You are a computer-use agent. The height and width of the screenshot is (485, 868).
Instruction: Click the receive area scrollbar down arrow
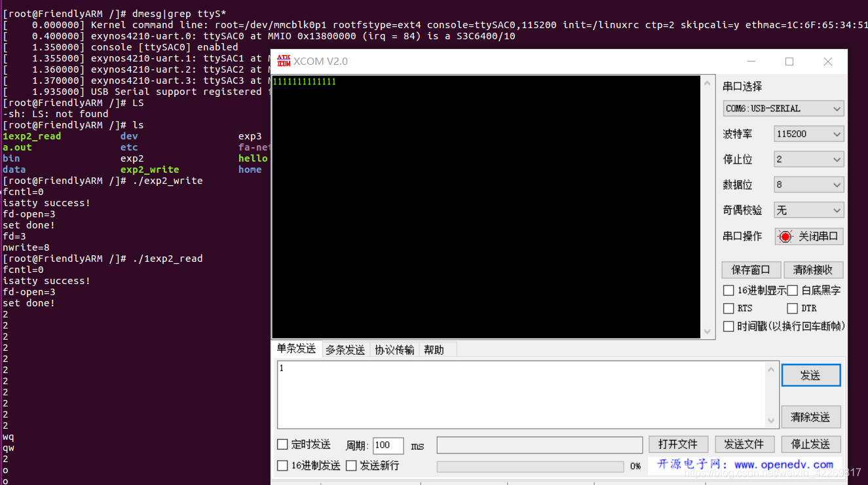tap(707, 332)
